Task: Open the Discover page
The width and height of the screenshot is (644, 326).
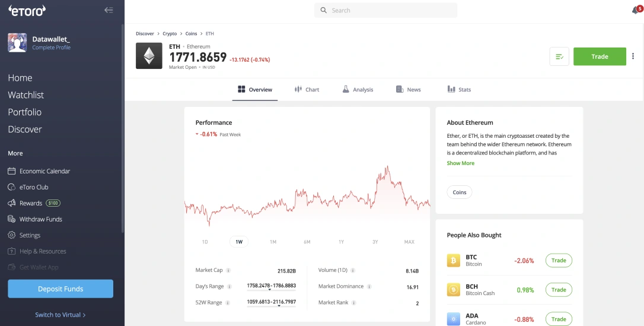Action: tap(25, 129)
